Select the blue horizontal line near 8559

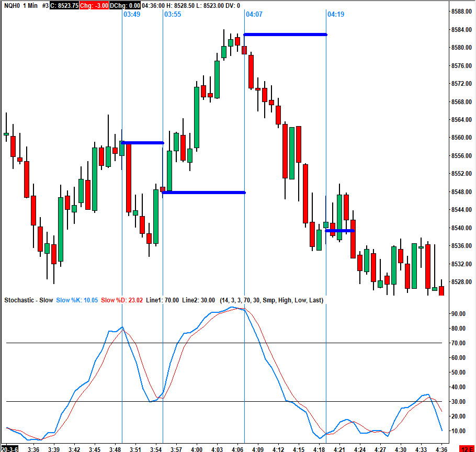pyautogui.click(x=142, y=143)
